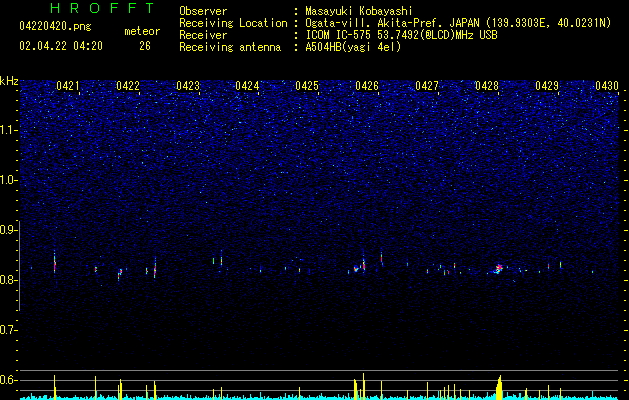Click the tallest yellow intensity bar before 0426
The height and width of the screenshot is (400, 629).
(x=363, y=386)
